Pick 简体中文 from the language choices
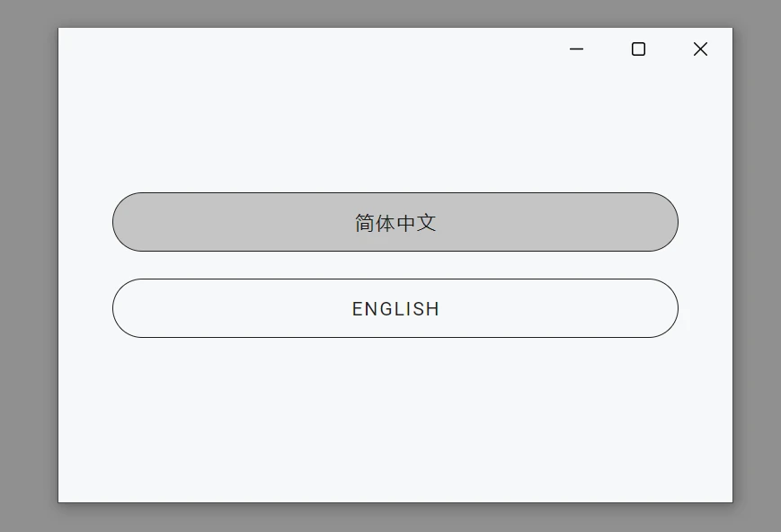This screenshot has width=781, height=532. click(395, 222)
